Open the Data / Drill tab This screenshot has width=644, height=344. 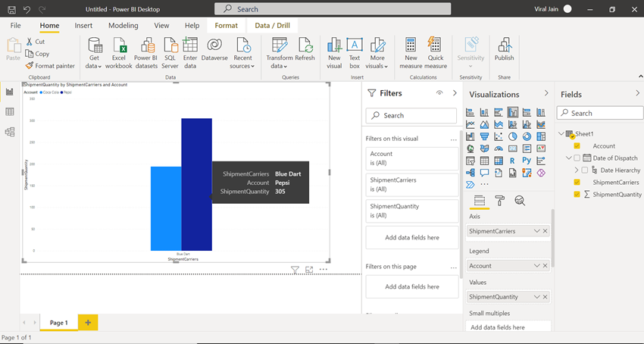click(x=272, y=26)
